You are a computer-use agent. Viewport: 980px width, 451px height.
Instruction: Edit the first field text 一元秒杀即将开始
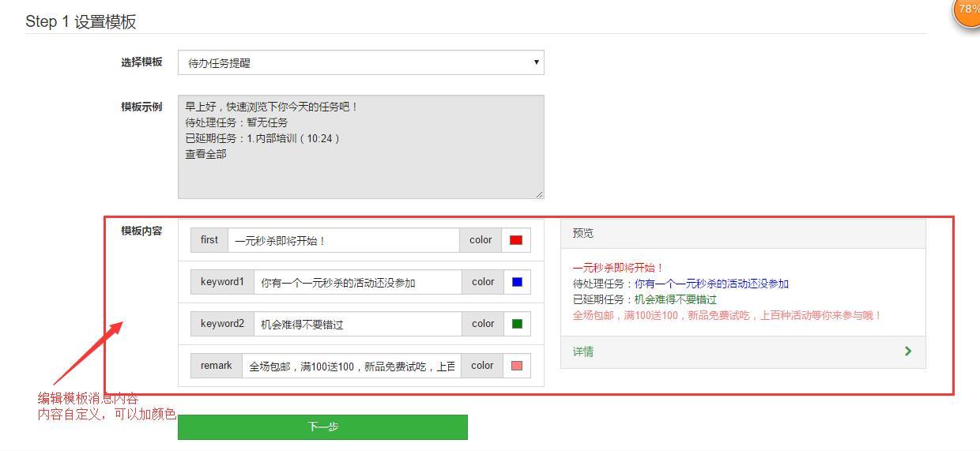(343, 240)
